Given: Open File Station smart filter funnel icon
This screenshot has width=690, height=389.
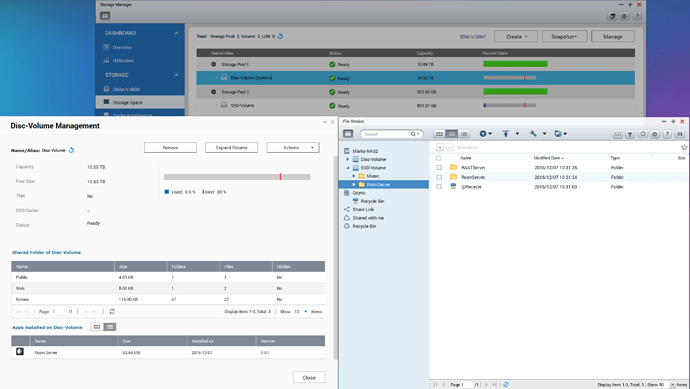Looking at the screenshot, I should coord(630,134).
